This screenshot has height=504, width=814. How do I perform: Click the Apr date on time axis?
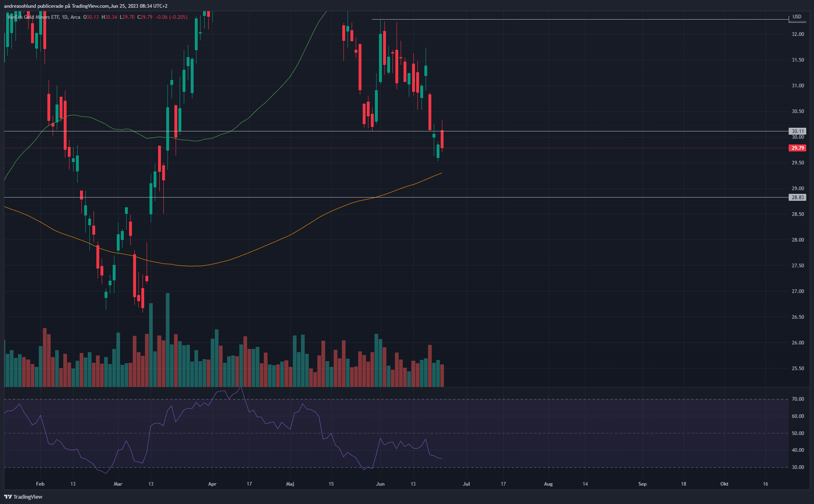coord(212,484)
